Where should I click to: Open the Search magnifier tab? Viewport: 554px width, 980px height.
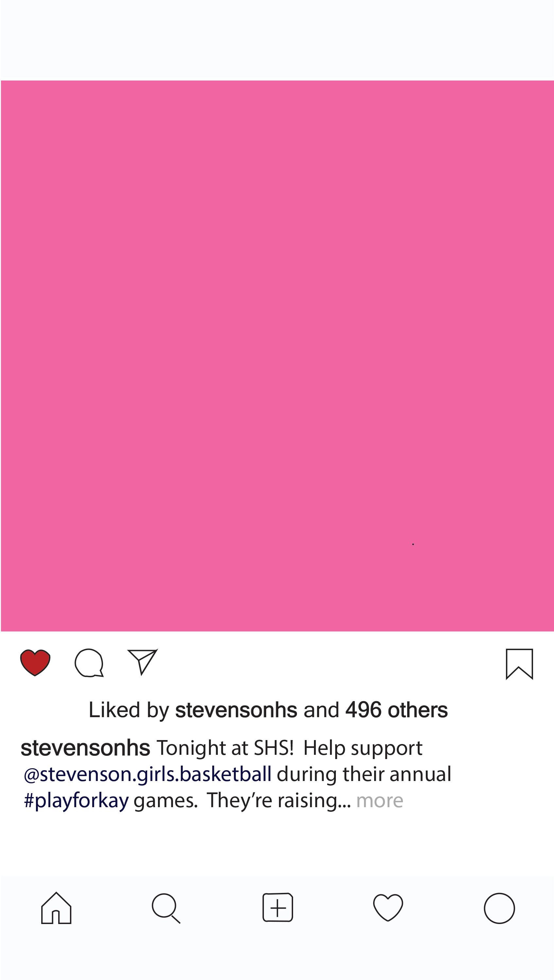tap(166, 908)
